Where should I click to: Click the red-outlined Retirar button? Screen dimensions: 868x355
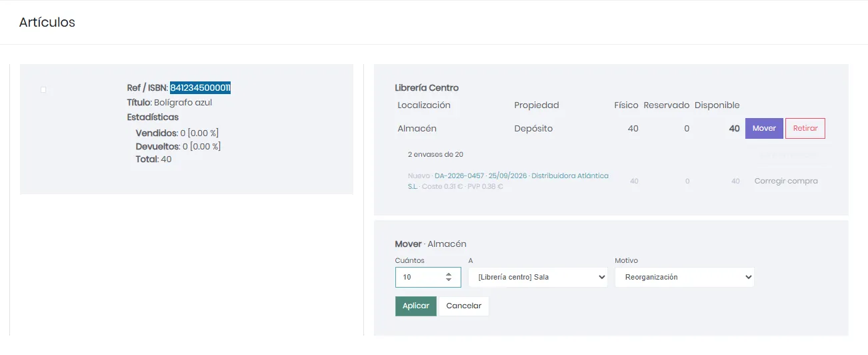click(x=805, y=128)
